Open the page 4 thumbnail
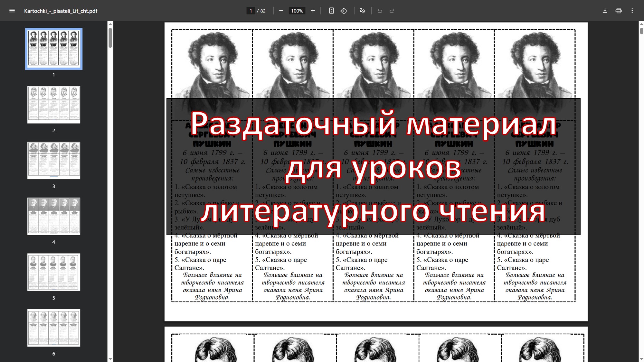Screen dimensions: 644x362 click(x=54, y=216)
